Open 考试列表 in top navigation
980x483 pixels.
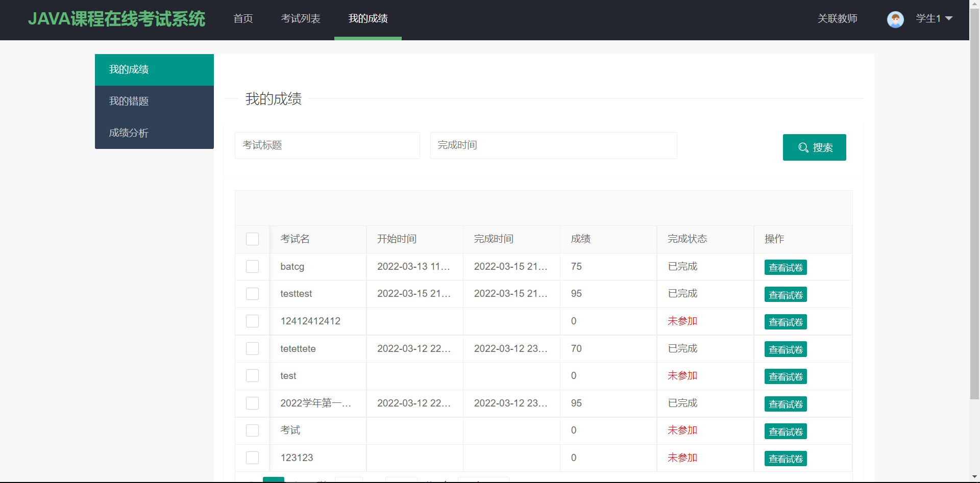301,19
